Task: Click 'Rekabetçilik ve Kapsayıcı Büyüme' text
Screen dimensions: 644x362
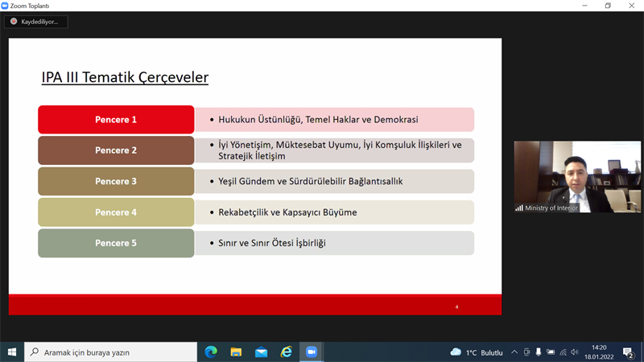Action: pos(287,212)
